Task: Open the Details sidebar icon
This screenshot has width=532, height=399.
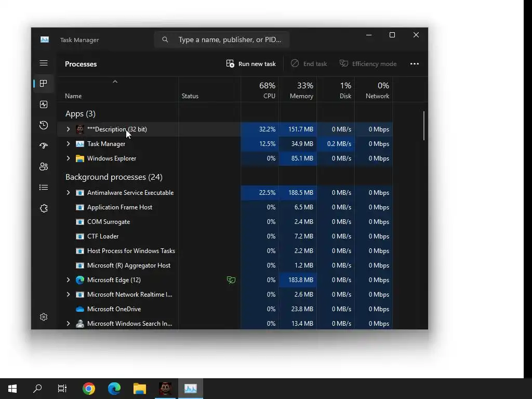Action: 44,187
